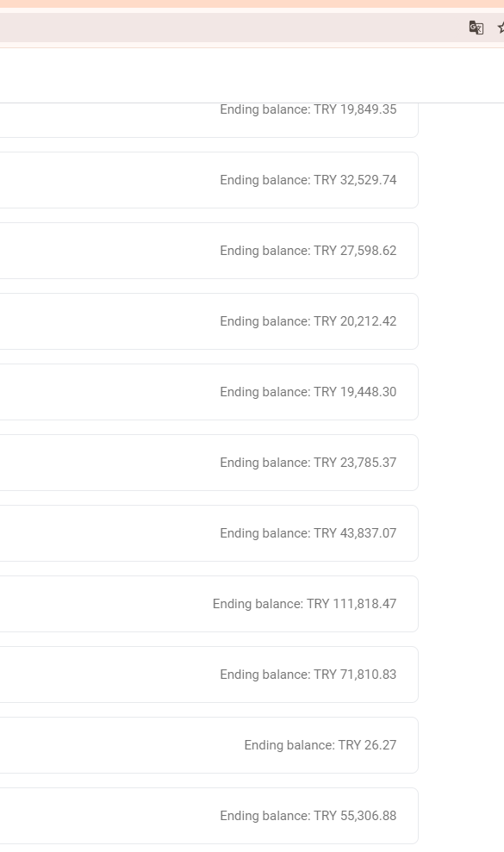Click the 'Ending balance: TRY 26.27' text
Screen dimensions: 504x852
click(x=320, y=745)
